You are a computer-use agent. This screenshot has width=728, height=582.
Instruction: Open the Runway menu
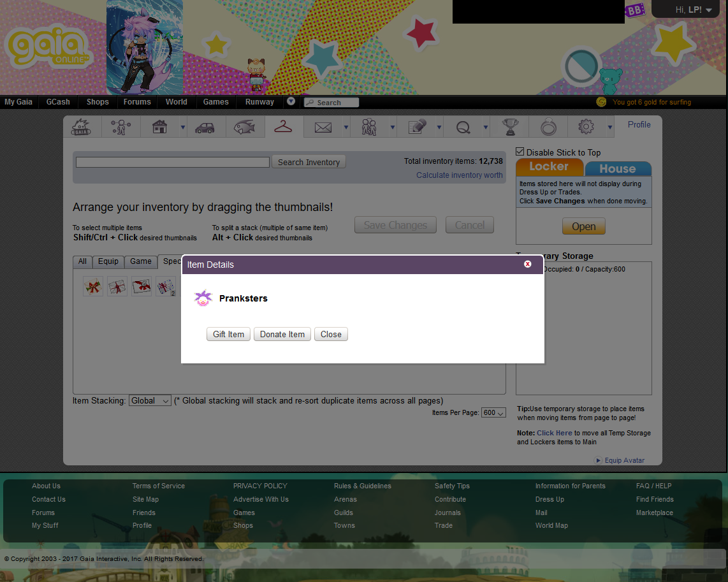pos(259,102)
